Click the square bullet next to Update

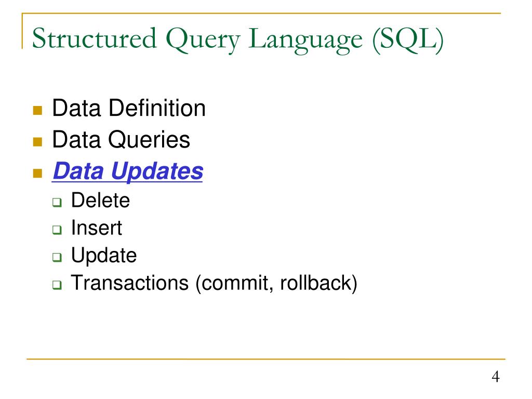[57, 257]
